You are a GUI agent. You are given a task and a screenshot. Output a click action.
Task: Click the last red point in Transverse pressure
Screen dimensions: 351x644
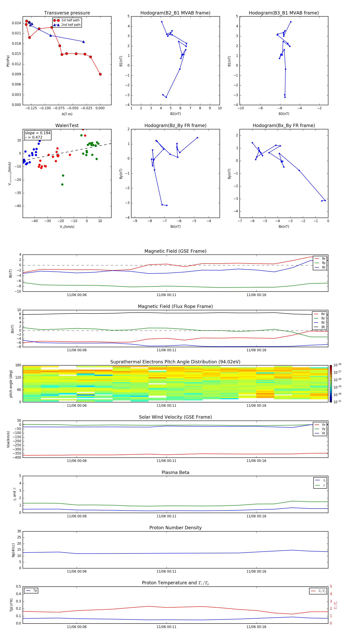click(100, 74)
